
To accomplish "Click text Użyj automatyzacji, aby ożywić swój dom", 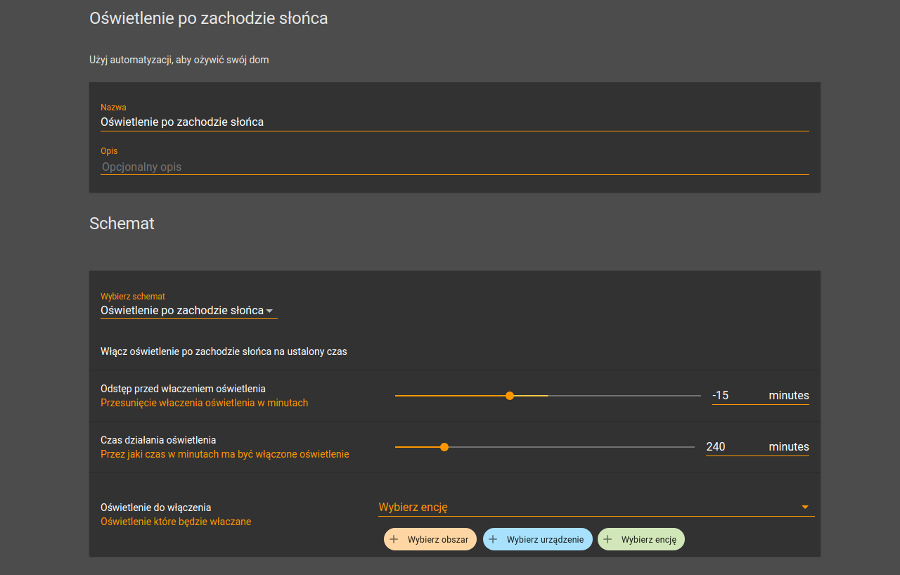I will point(179,60).
